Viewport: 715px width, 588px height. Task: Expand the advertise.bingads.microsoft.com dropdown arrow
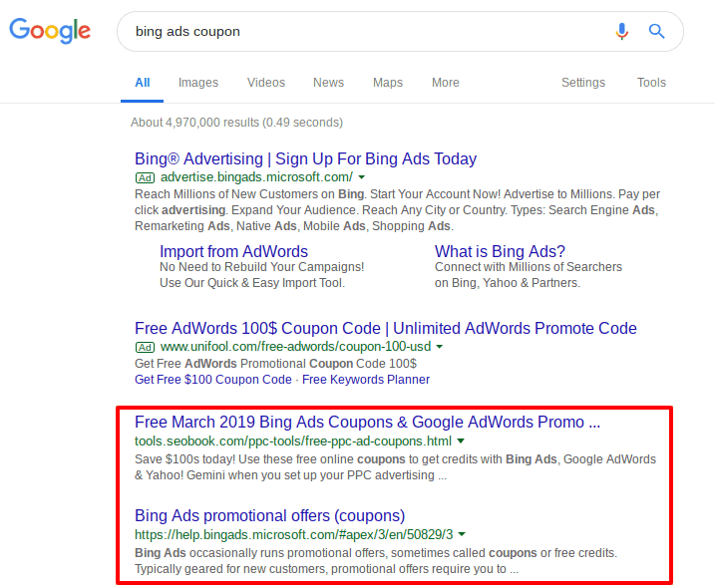click(362, 177)
